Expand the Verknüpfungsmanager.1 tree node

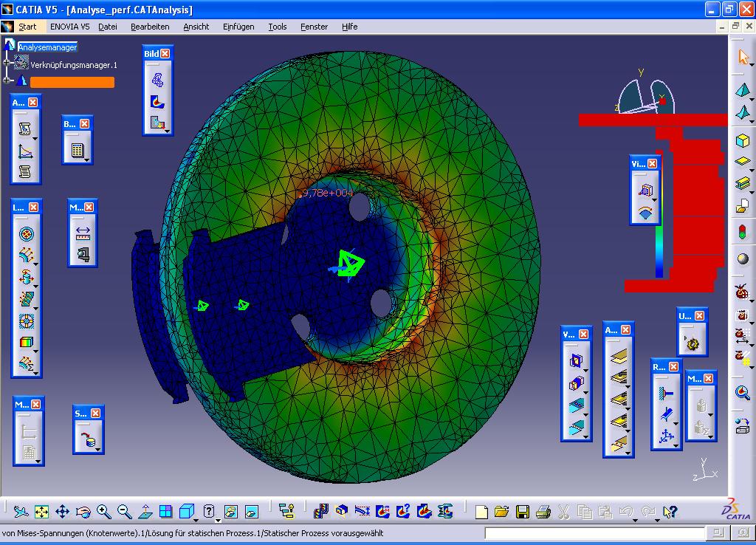(x=7, y=63)
